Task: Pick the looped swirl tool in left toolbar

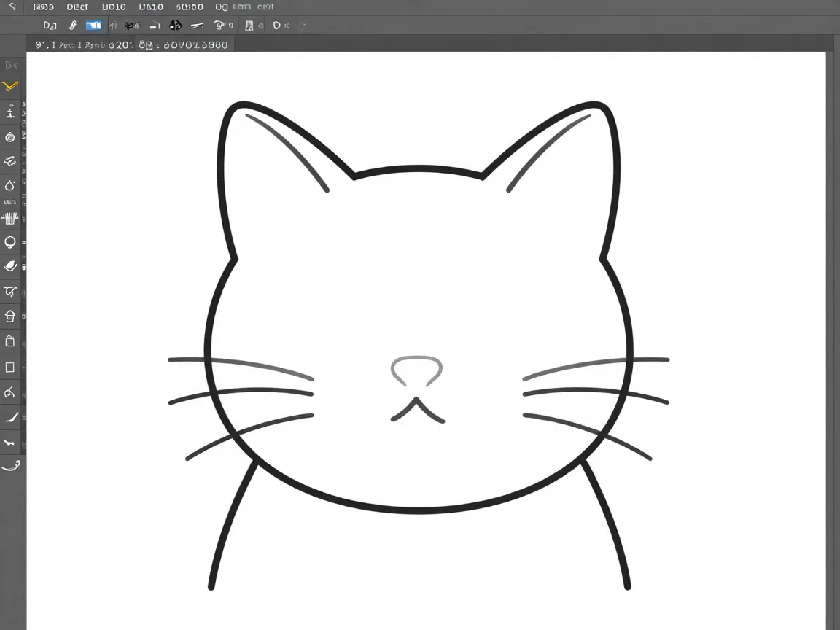Action: (10, 292)
